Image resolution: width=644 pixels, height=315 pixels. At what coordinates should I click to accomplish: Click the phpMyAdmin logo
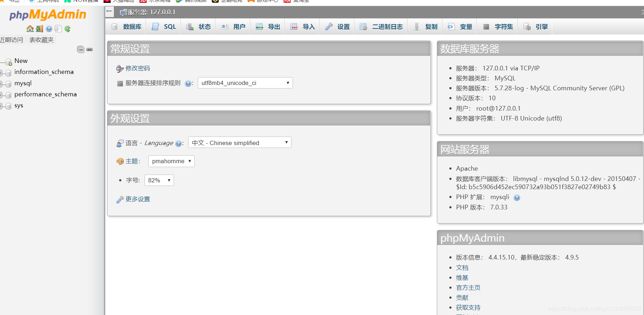[48, 15]
